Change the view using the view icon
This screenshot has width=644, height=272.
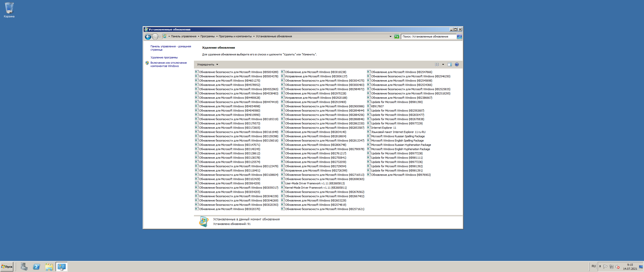tap(437, 65)
